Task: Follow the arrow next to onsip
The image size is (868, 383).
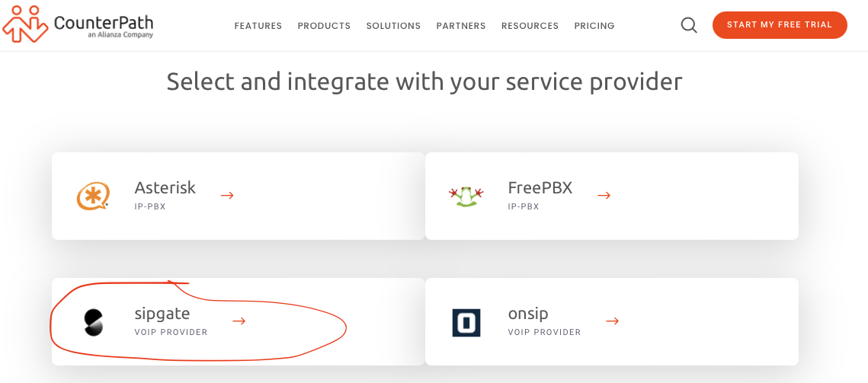Action: click(612, 321)
